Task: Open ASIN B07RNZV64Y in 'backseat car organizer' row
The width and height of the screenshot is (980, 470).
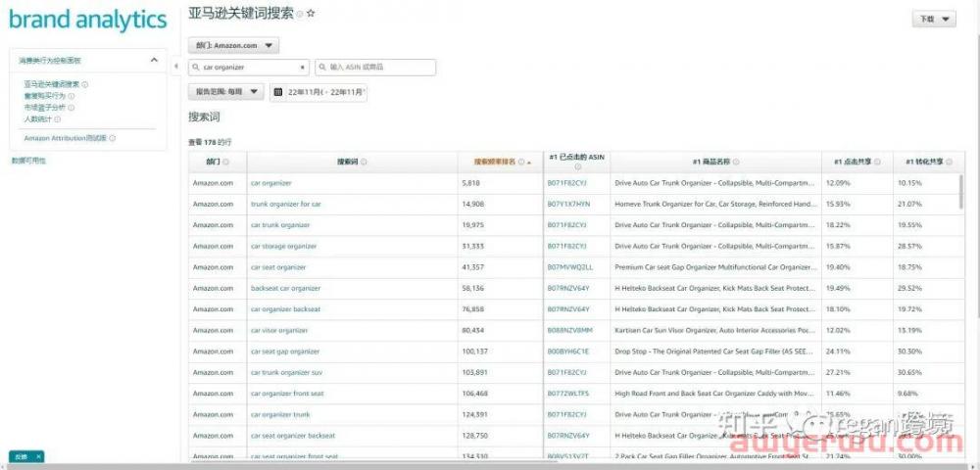Action: pyautogui.click(x=568, y=289)
